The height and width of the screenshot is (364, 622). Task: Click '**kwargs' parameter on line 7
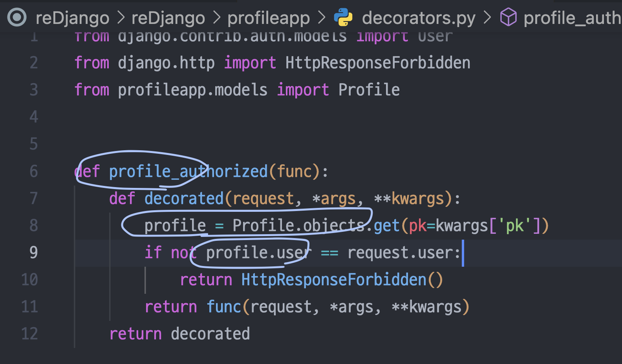(x=409, y=199)
